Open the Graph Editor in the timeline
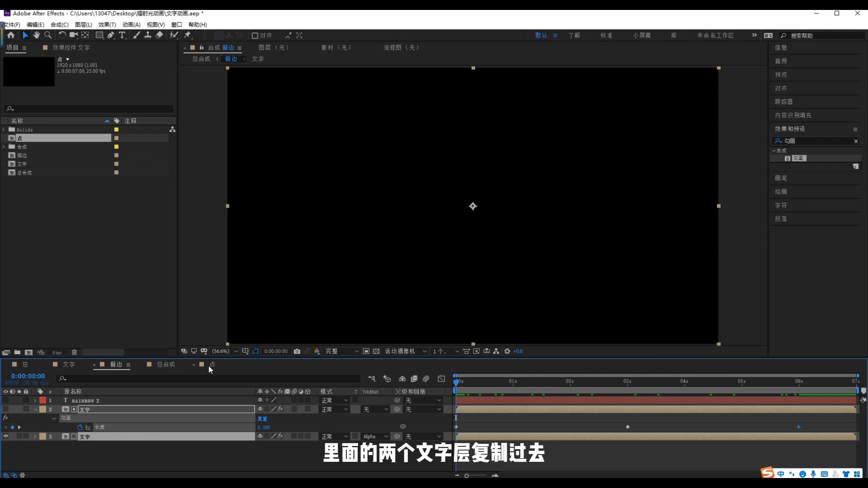This screenshot has width=868, height=488. coord(442,379)
